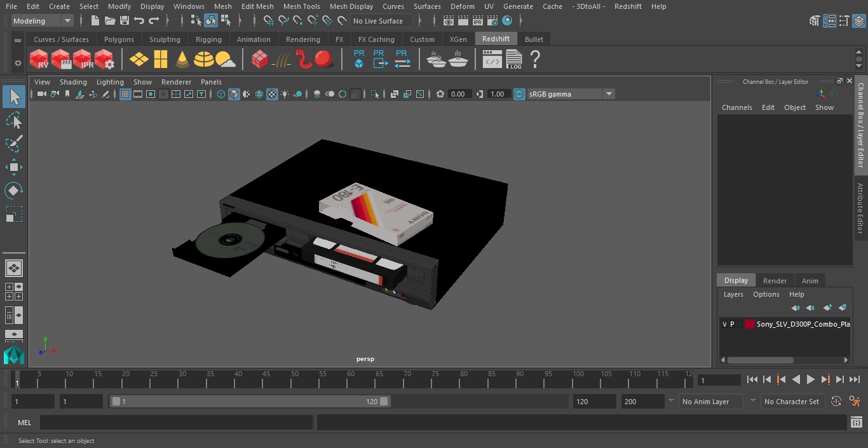The width and height of the screenshot is (868, 448).
Task: Toggle Snap to grids magnet icon
Action: coord(269,21)
